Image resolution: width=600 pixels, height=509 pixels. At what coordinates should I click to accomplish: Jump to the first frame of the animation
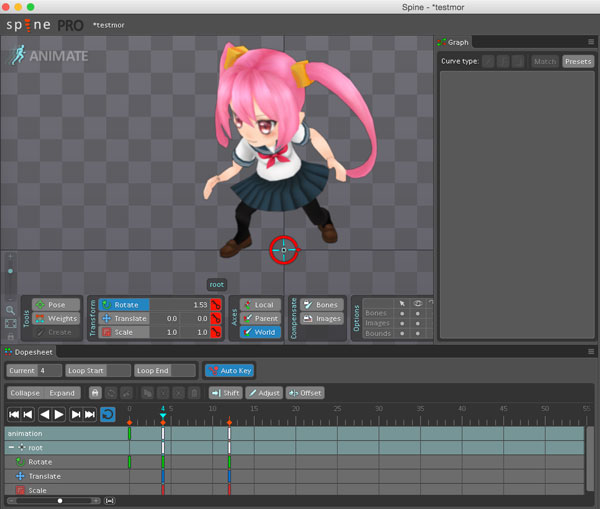[15, 414]
